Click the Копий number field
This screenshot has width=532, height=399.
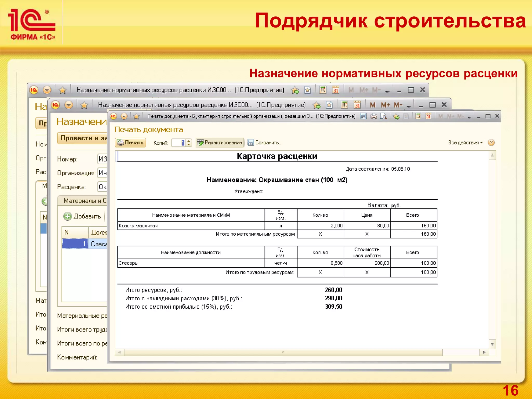178,143
